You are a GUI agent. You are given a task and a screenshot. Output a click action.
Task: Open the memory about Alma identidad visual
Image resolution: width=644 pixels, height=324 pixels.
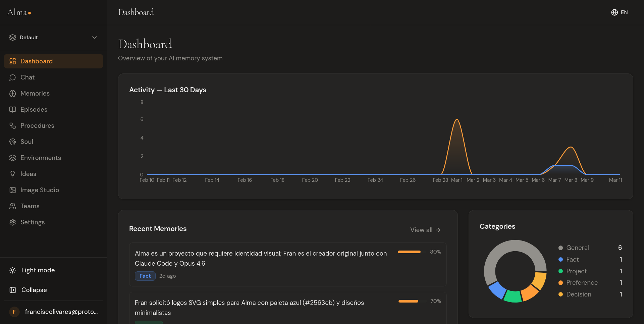pos(288,264)
